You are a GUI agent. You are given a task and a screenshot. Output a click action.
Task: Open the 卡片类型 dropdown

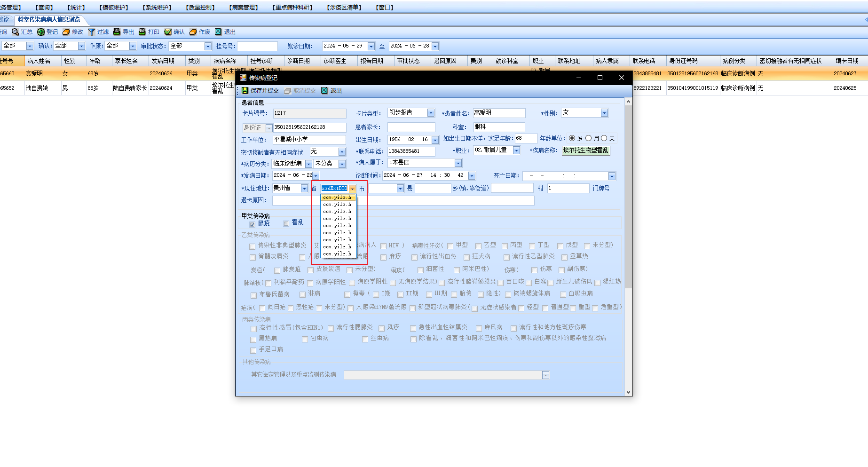click(431, 113)
